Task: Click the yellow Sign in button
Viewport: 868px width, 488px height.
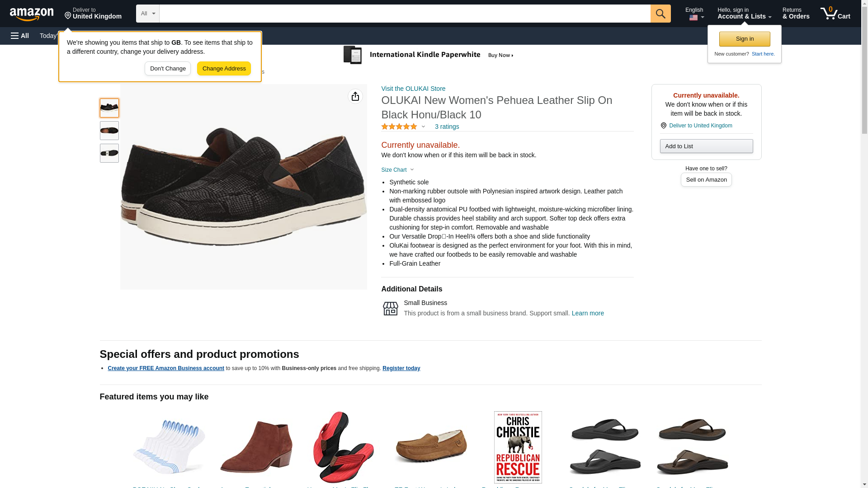Action: (x=745, y=39)
